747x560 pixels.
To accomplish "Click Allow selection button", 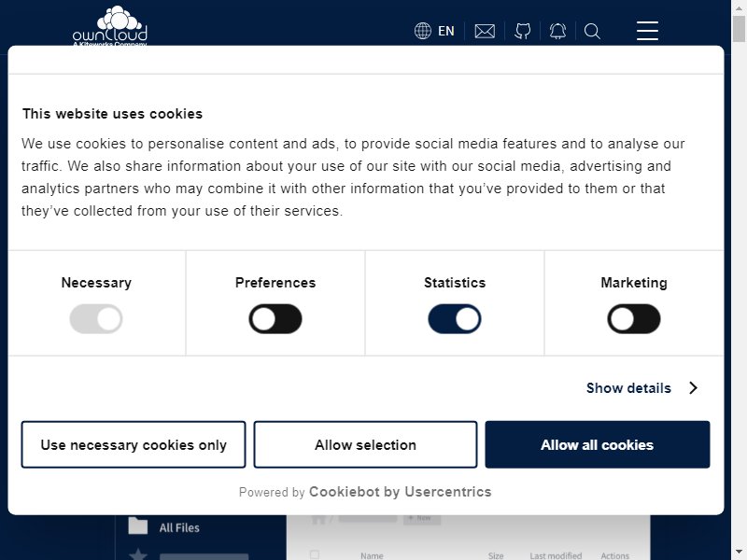I will [365, 444].
